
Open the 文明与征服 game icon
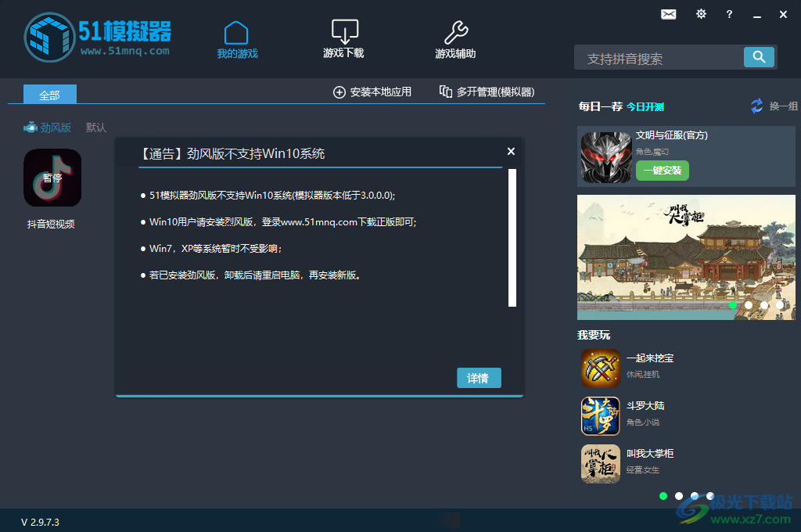[x=606, y=157]
